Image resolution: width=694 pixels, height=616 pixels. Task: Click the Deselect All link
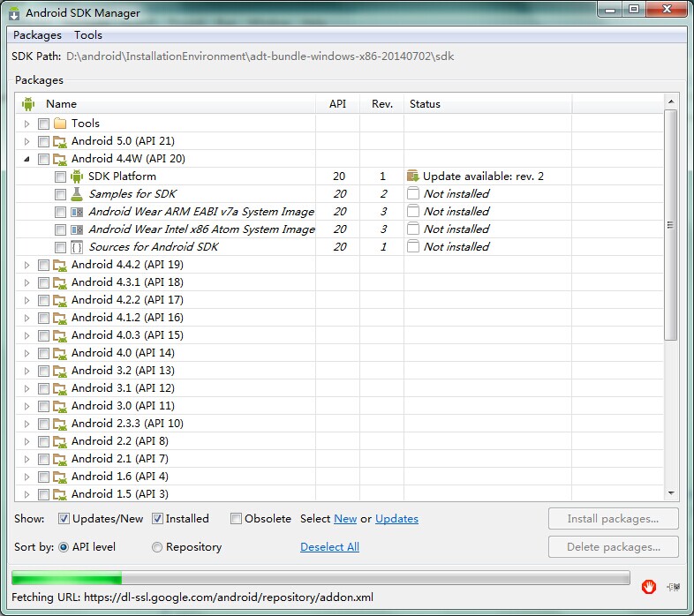click(x=329, y=547)
